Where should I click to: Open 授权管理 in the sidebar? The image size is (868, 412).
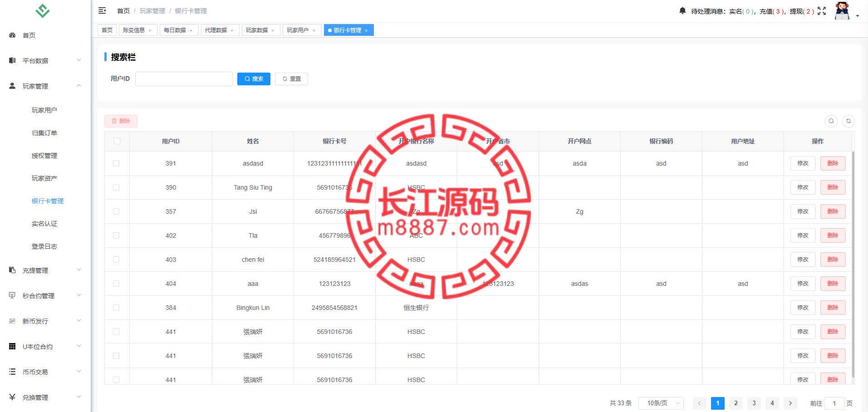click(44, 156)
